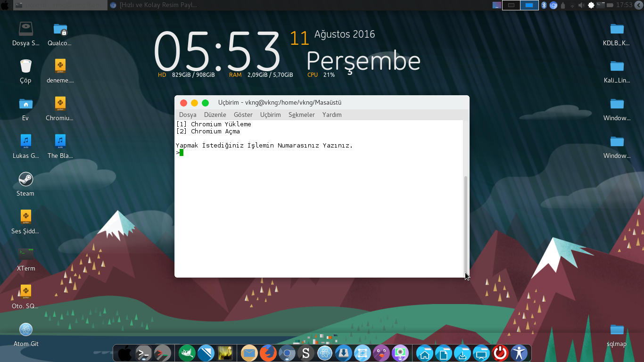Open the Kali_Lin... folder
This screenshot has height=362, width=644.
(x=617, y=66)
